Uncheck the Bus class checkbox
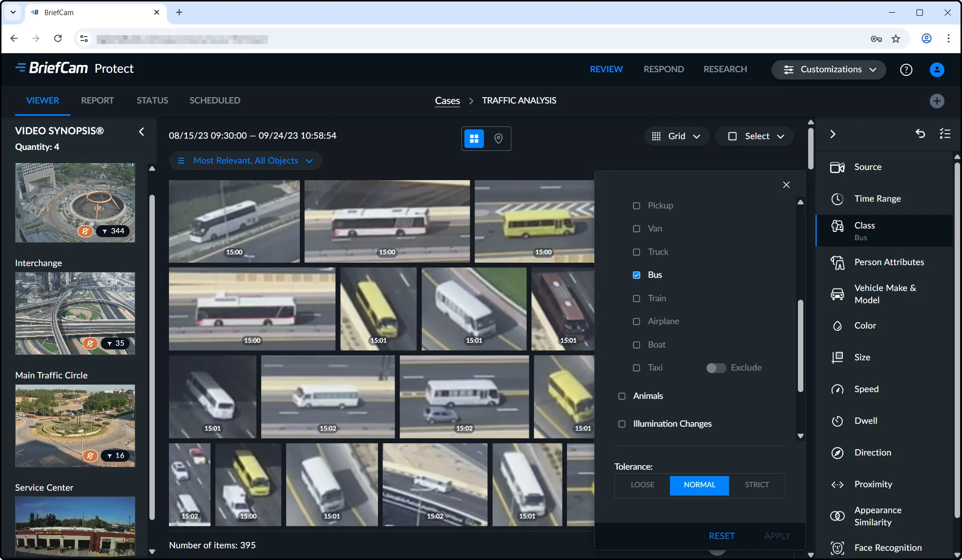The width and height of the screenshot is (962, 560). coord(636,275)
